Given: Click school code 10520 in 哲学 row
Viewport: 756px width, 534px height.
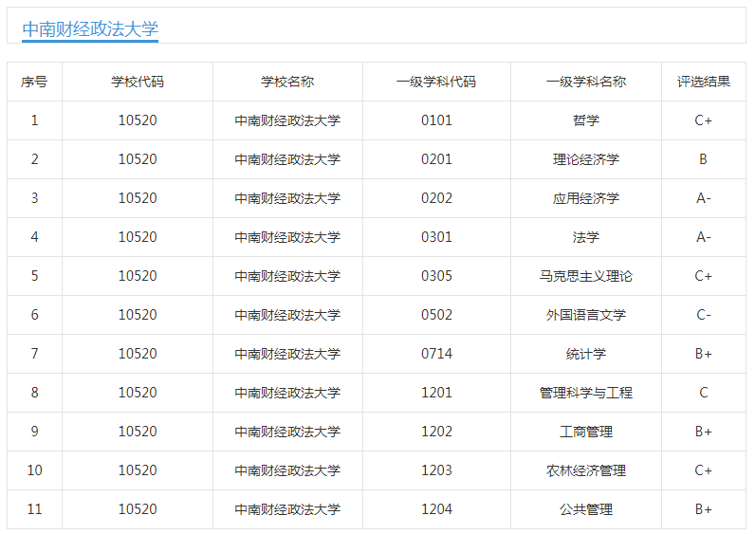Looking at the screenshot, I should tap(138, 120).
